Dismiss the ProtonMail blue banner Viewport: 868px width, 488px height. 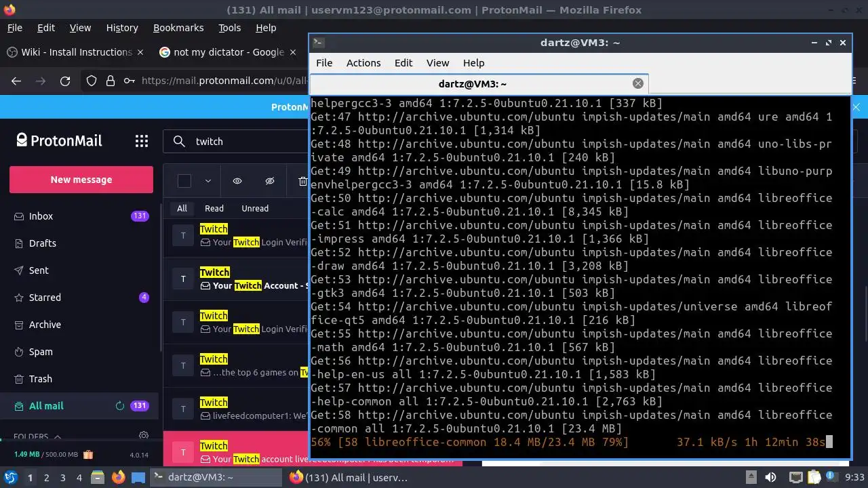pyautogui.click(x=856, y=106)
